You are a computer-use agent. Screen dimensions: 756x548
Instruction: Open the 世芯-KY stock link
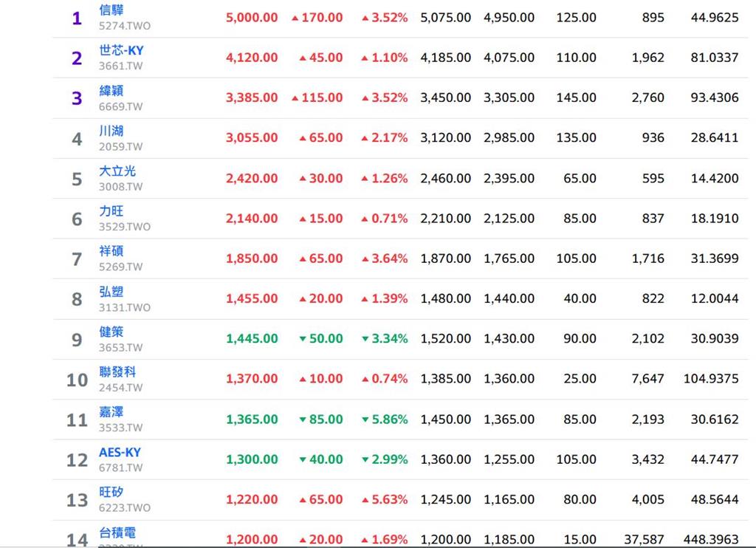point(122,50)
